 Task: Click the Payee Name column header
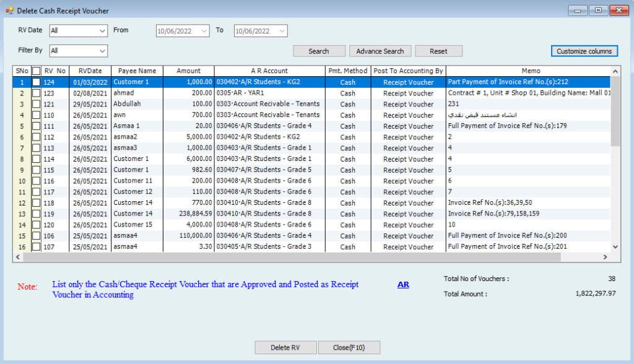[x=137, y=71]
